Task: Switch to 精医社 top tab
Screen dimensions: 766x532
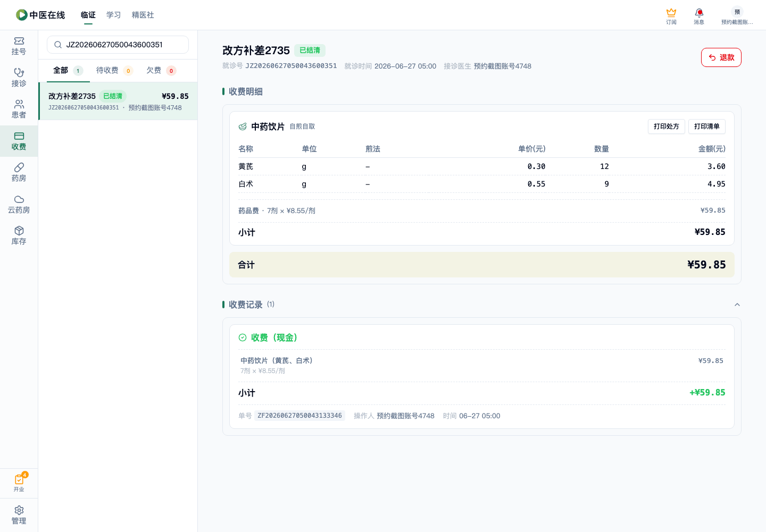Action: pos(143,15)
